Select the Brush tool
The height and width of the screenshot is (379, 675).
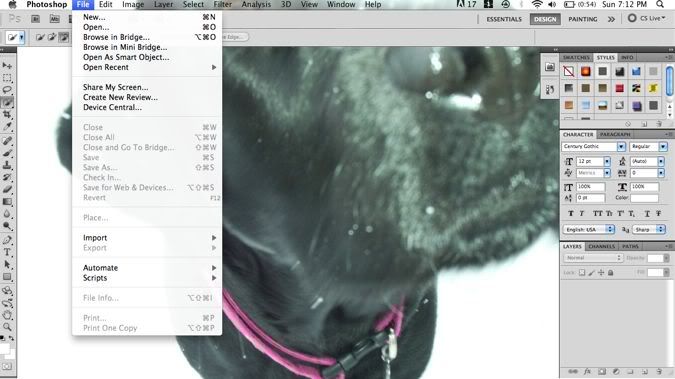7,153
